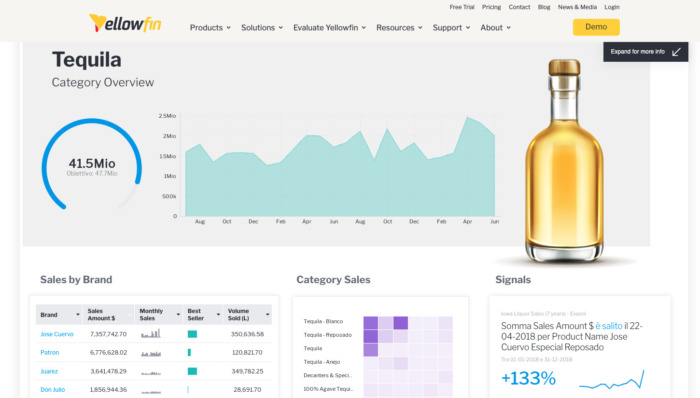
Task: Click the expand arrow icon in the info banner
Action: pyautogui.click(x=676, y=52)
